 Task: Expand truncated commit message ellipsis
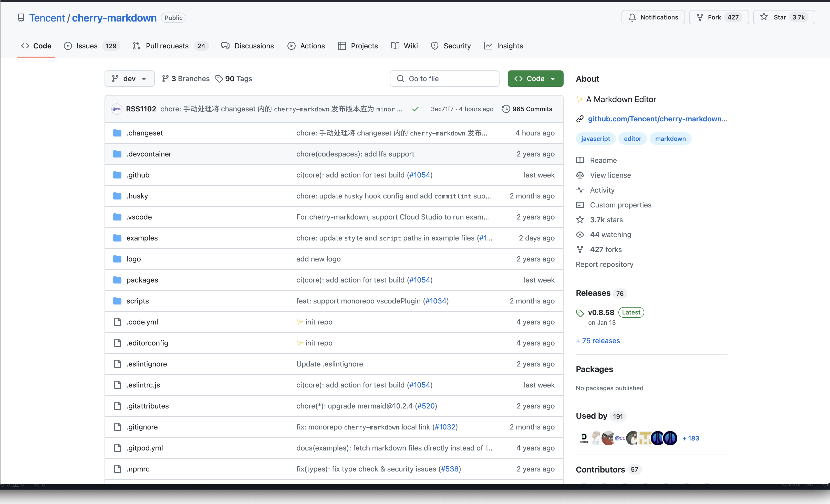(x=399, y=109)
